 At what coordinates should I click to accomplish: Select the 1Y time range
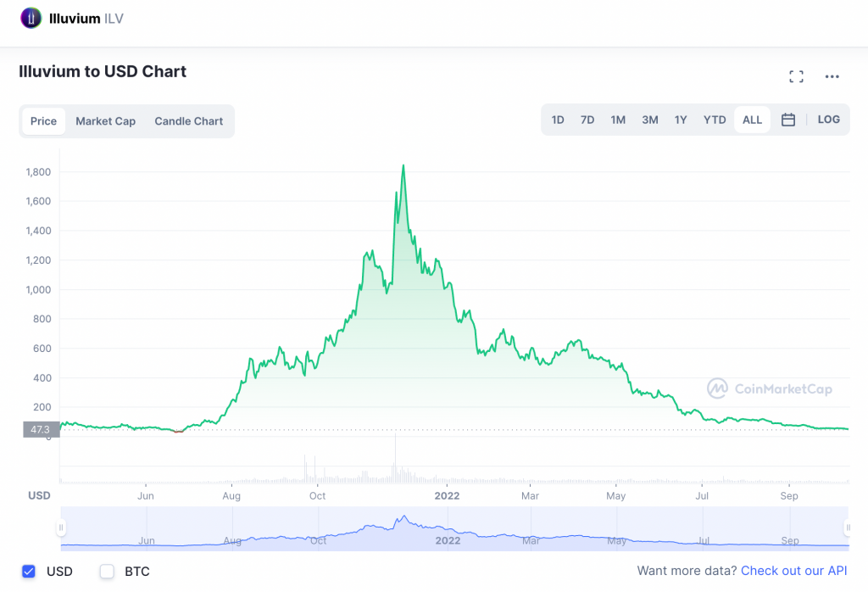pos(681,120)
